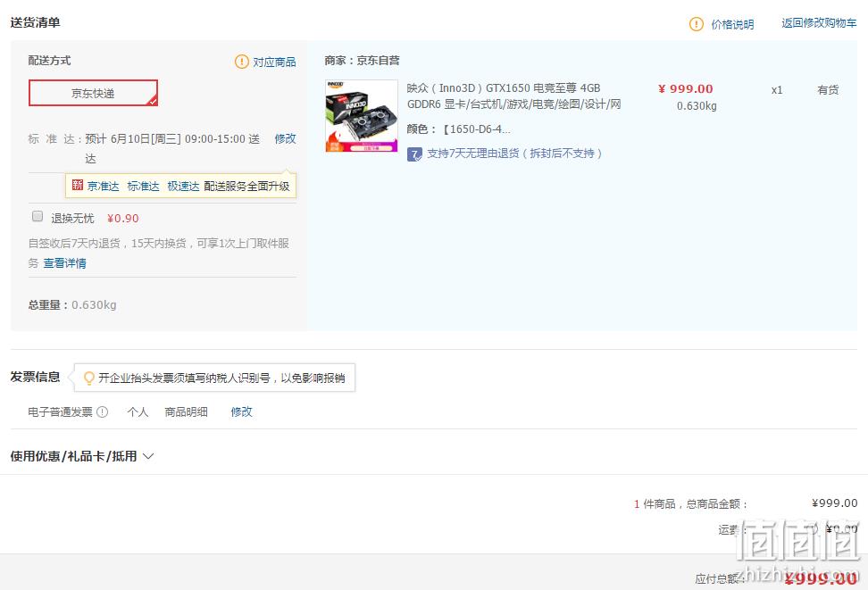Open the 支持7天无理由退货 link

point(514,154)
